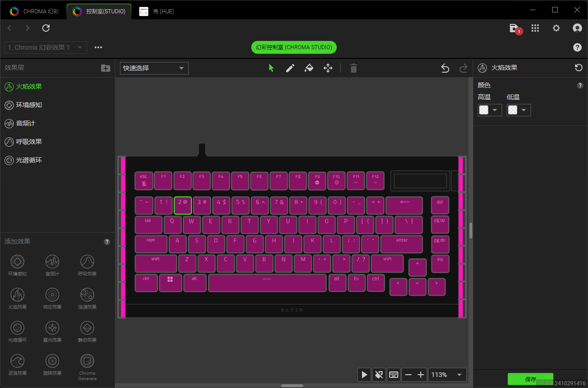Toggle the keyboard device view button
The height and width of the screenshot is (388, 588).
click(x=394, y=375)
